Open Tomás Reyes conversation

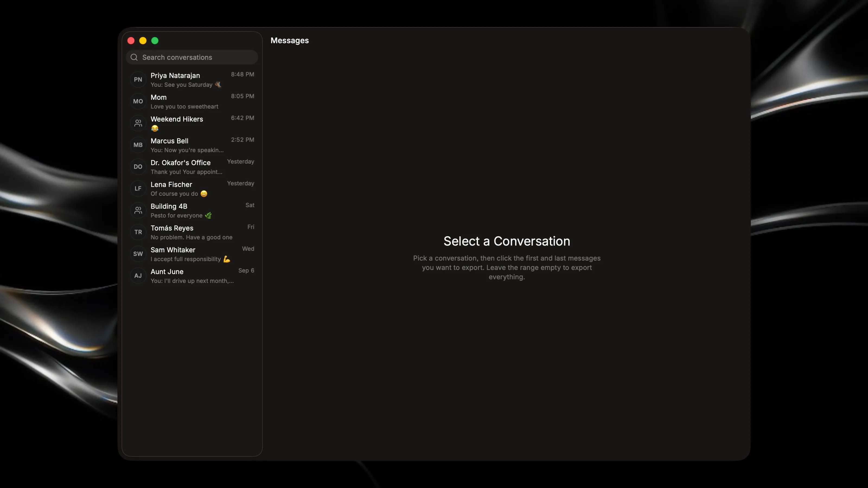click(x=192, y=232)
